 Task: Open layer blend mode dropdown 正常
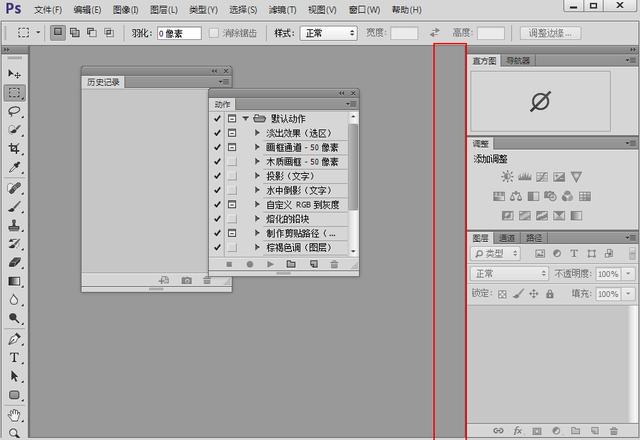[x=509, y=273]
